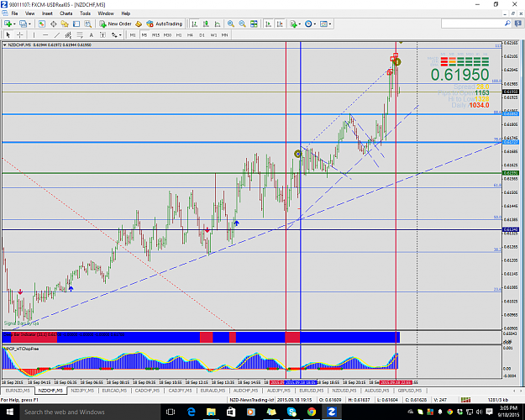The image size is (525, 420).
Task: Switch to bar chart display
Action: tap(195, 24)
